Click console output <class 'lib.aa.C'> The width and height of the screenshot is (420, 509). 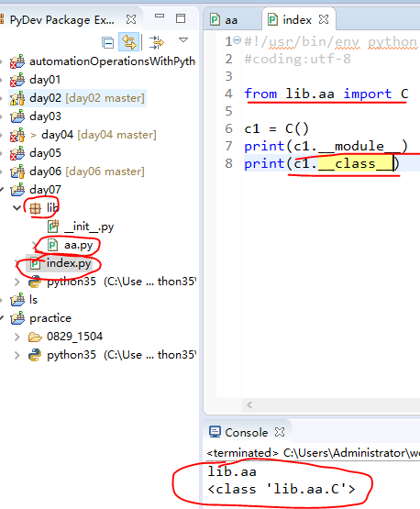[282, 489]
